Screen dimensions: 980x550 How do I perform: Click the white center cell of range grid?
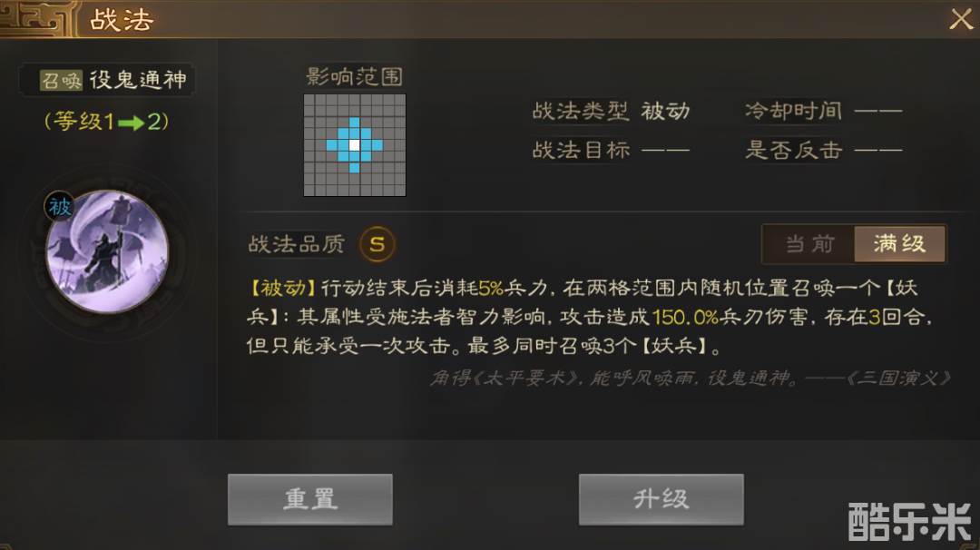pos(355,145)
